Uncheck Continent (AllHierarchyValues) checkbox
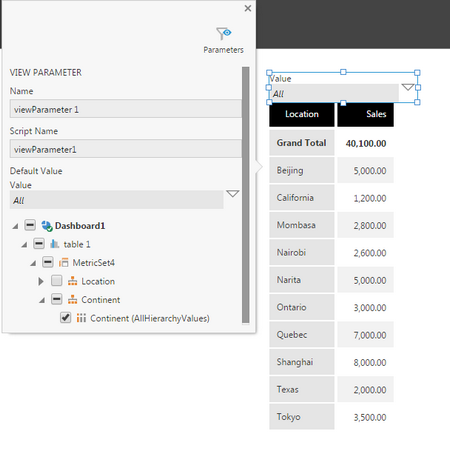The width and height of the screenshot is (450, 460). click(65, 318)
